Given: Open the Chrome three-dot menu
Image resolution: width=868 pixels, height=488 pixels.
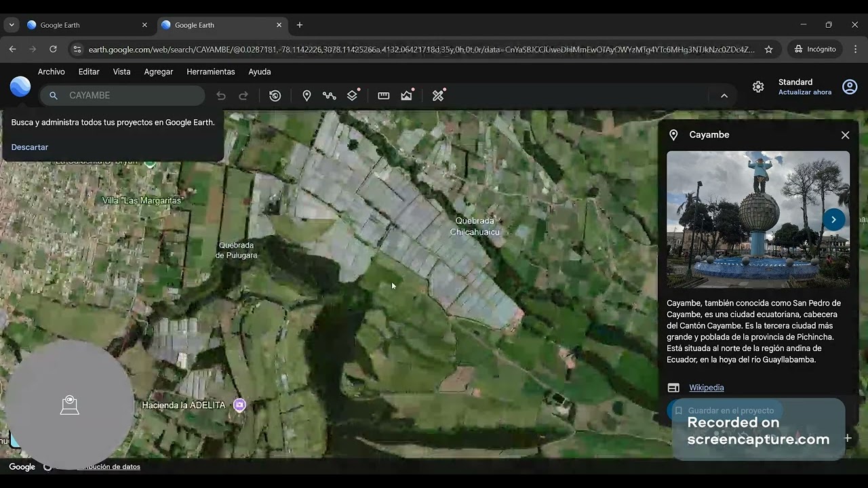Looking at the screenshot, I should (x=855, y=49).
